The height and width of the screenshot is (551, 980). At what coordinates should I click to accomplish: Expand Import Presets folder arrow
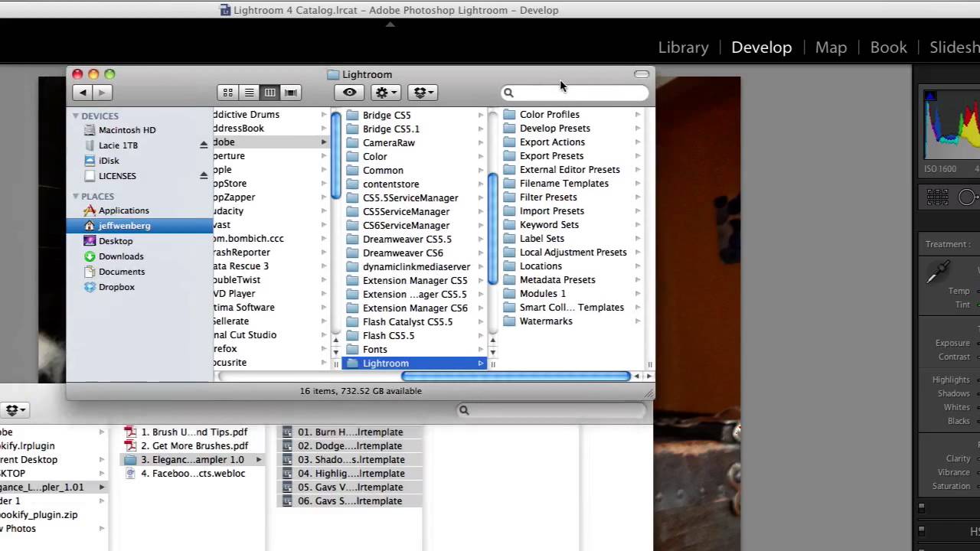pos(638,211)
